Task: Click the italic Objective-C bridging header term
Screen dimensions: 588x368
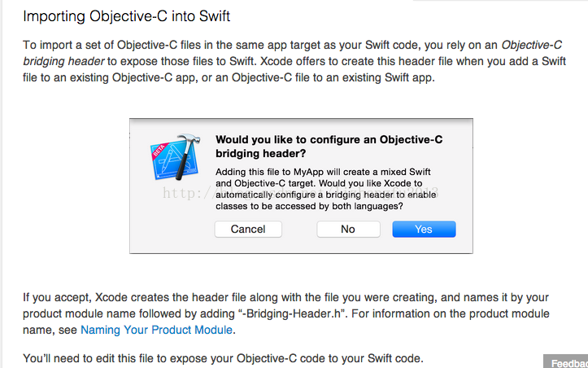Action: pyautogui.click(x=293, y=53)
